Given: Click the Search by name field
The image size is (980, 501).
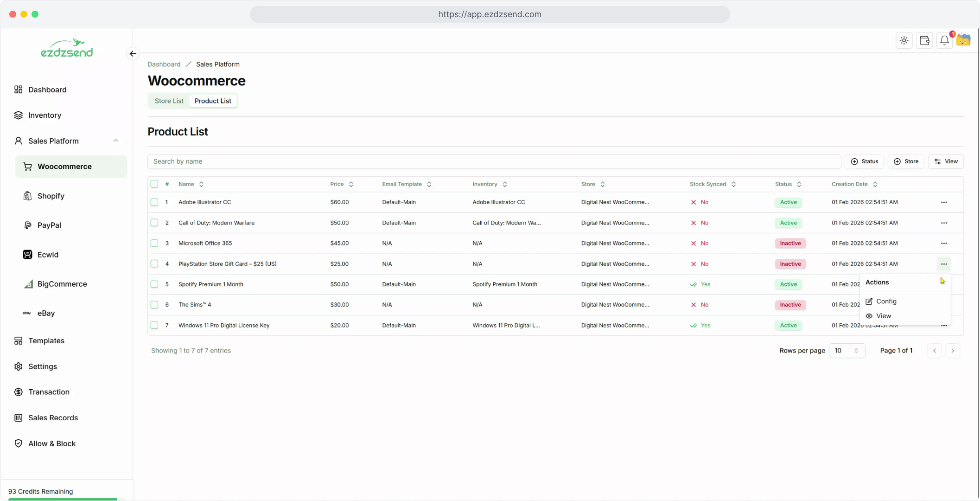Looking at the screenshot, I should pos(494,161).
